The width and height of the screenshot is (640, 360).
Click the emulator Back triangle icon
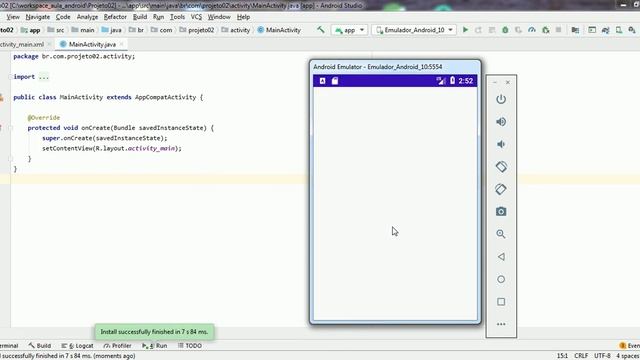pyautogui.click(x=501, y=257)
